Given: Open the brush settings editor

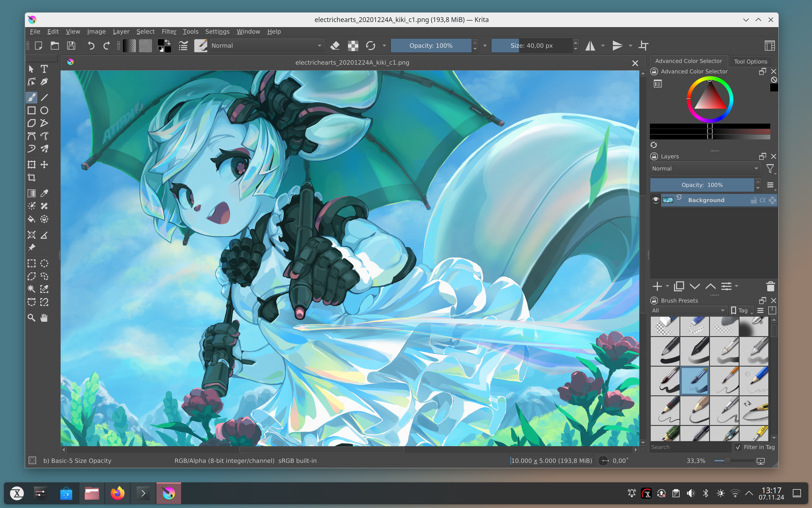Looking at the screenshot, I should pyautogui.click(x=183, y=46).
